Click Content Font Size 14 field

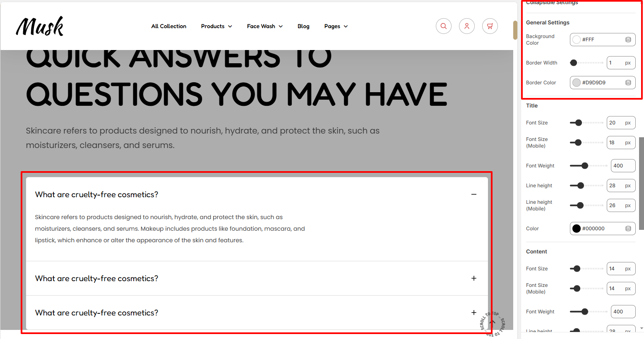point(621,269)
